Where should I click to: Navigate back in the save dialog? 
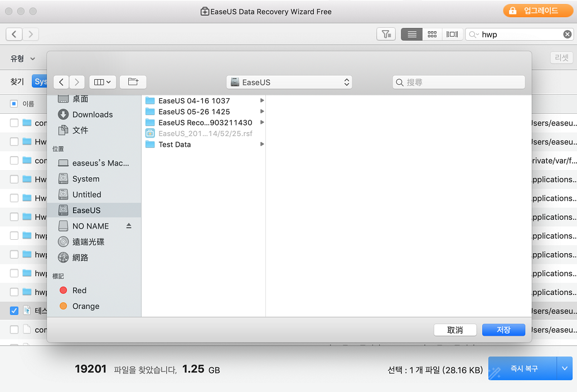click(x=61, y=82)
